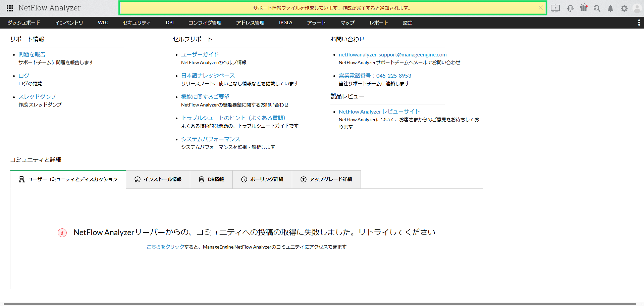Dismiss the yellow notification banner
The width and height of the screenshot is (644, 306).
pyautogui.click(x=541, y=8)
